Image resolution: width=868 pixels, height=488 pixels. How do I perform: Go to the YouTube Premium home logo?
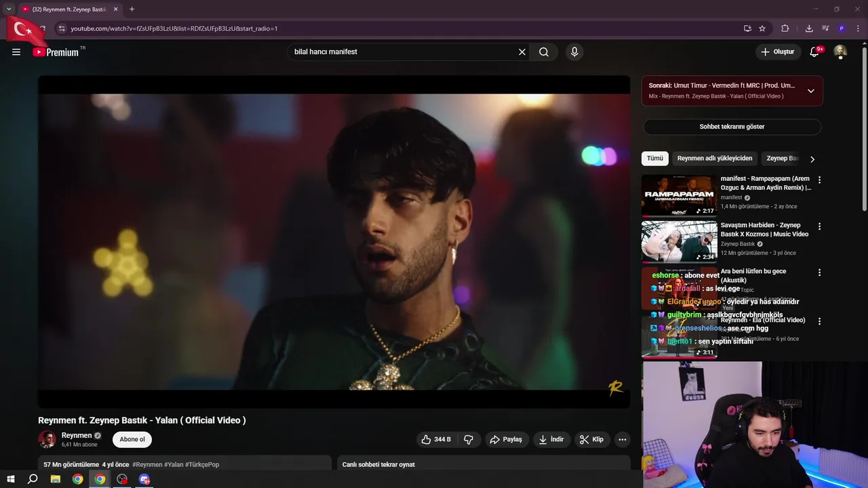tap(56, 52)
